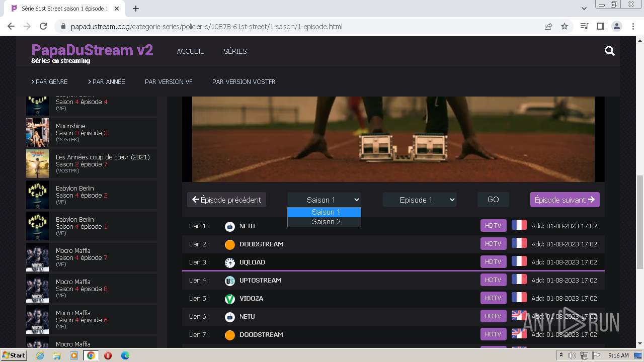Filter by PAR VERSION VF
The height and width of the screenshot is (362, 644).
tap(169, 81)
